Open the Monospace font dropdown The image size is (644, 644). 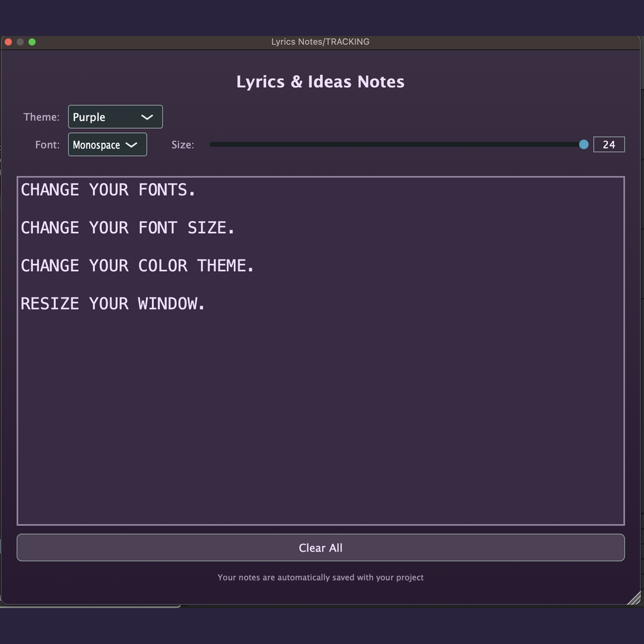click(x=107, y=145)
